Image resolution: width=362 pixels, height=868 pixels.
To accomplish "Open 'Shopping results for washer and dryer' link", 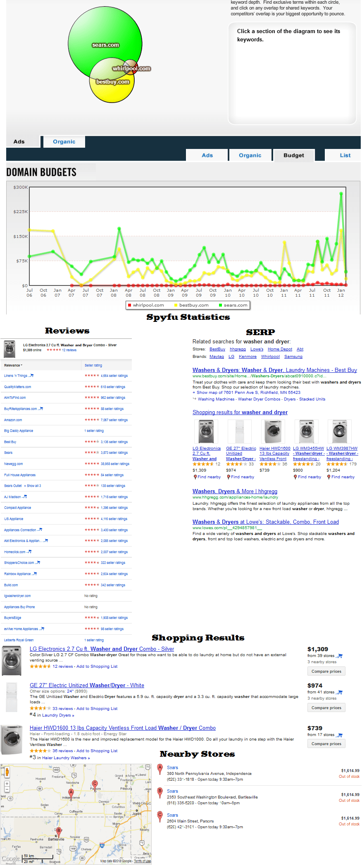I will click(x=240, y=412).
